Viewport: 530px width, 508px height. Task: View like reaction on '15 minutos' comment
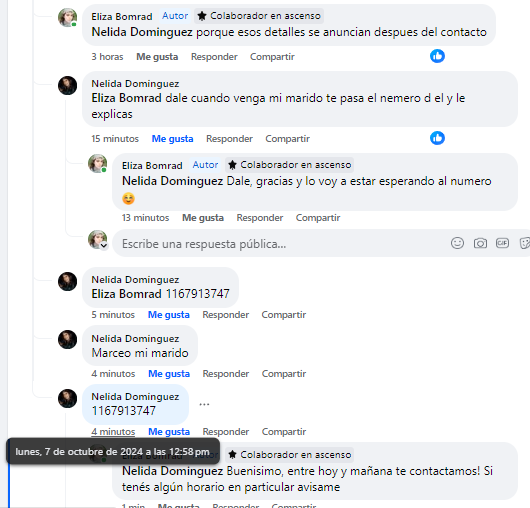437,138
